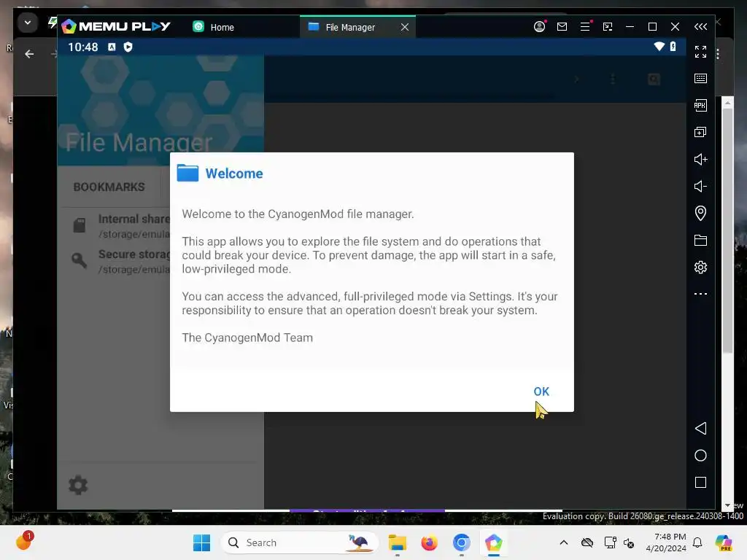Viewport: 747px width, 560px height.
Task: Open the three-dot menu of the background window
Action: [718, 54]
